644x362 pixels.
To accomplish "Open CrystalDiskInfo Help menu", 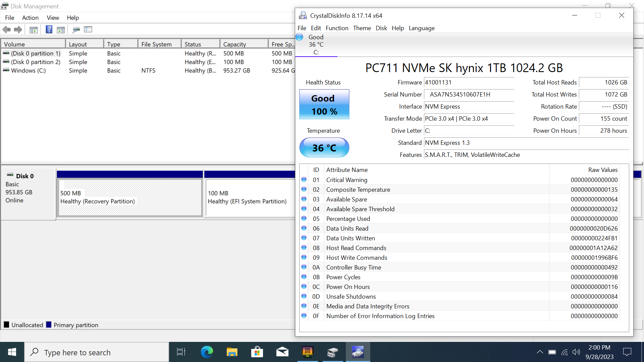I will (x=398, y=28).
